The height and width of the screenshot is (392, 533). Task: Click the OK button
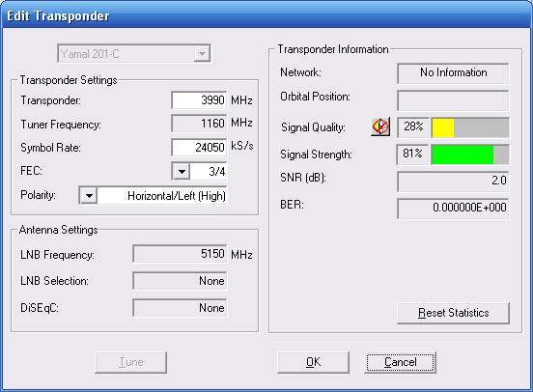[x=313, y=362]
